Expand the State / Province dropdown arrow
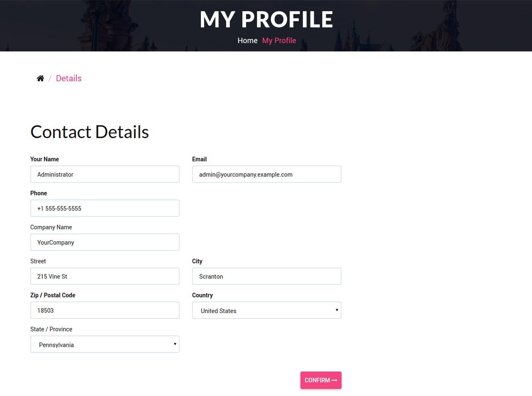532x396 pixels. (x=175, y=344)
